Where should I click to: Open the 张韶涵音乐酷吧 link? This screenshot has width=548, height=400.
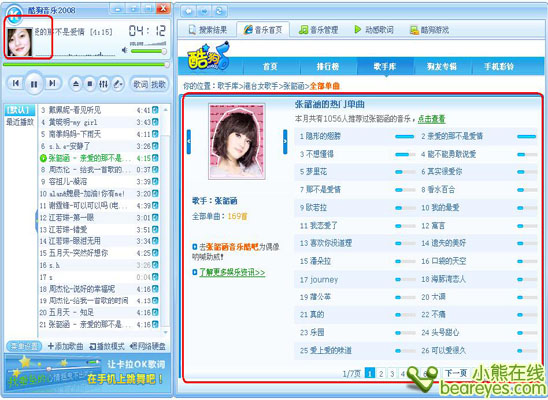[x=232, y=247]
